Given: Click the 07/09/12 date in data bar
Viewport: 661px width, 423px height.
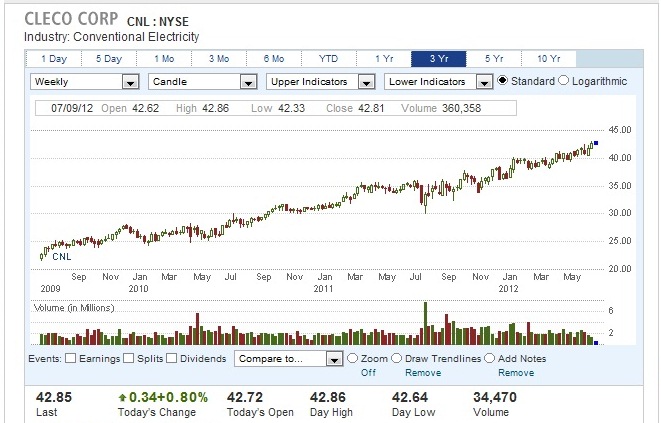Looking at the screenshot, I should pos(72,108).
